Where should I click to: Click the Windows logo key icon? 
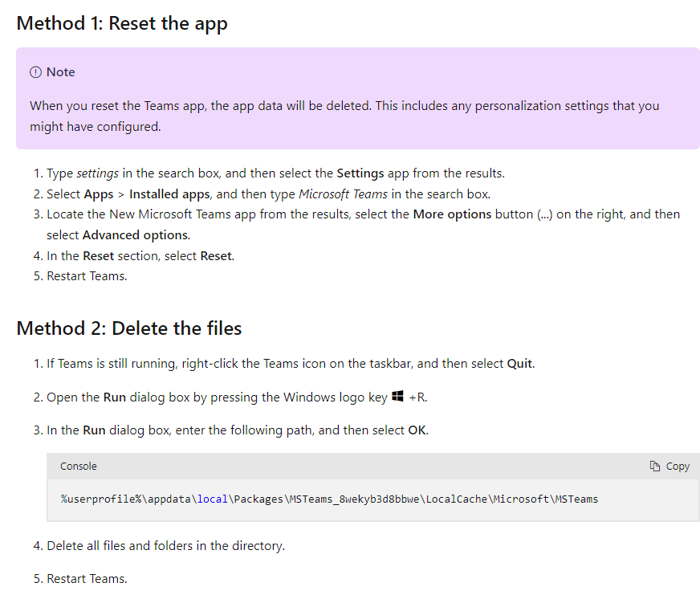[x=397, y=397]
